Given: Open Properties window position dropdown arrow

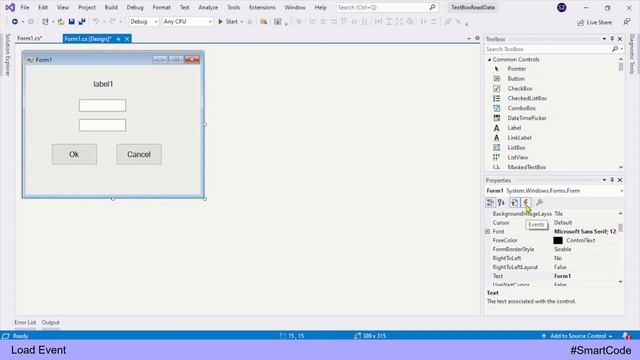Looking at the screenshot, I should tap(604, 180).
